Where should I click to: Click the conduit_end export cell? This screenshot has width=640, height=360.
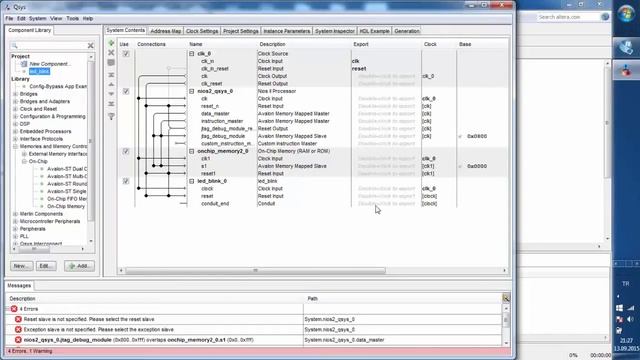click(x=386, y=204)
